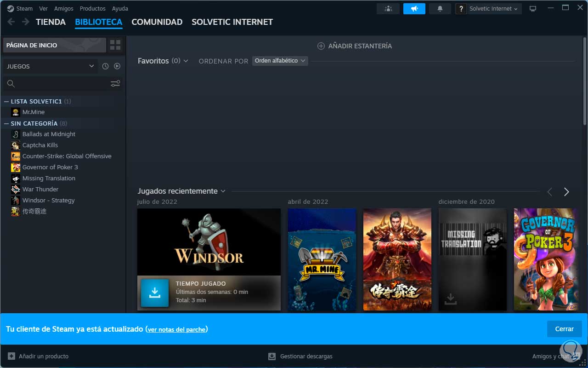Open the SOLVETIC INTERNET profile tab
Image resolution: width=588 pixels, height=368 pixels.
click(232, 22)
